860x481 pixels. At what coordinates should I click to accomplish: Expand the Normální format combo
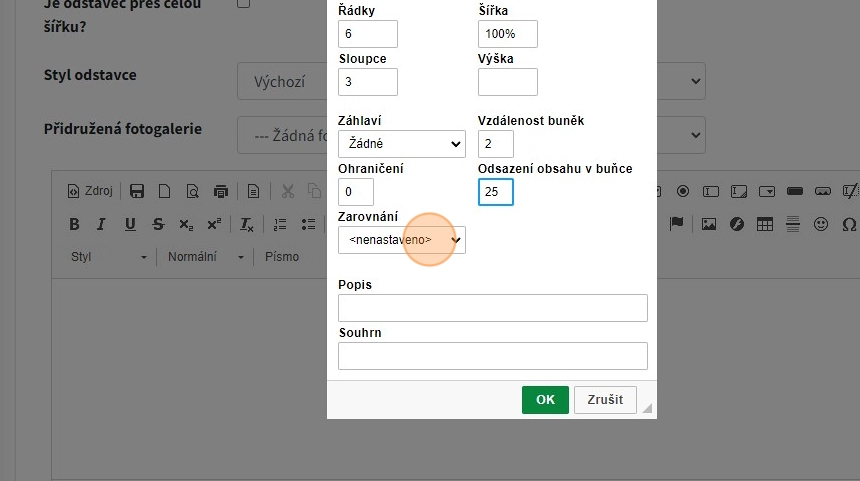click(205, 257)
